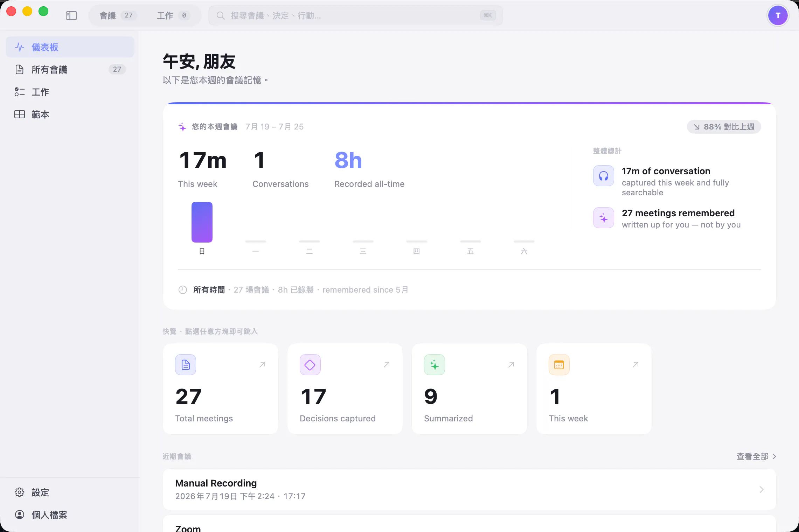Open the Zoom meeting row

[x=470, y=524]
